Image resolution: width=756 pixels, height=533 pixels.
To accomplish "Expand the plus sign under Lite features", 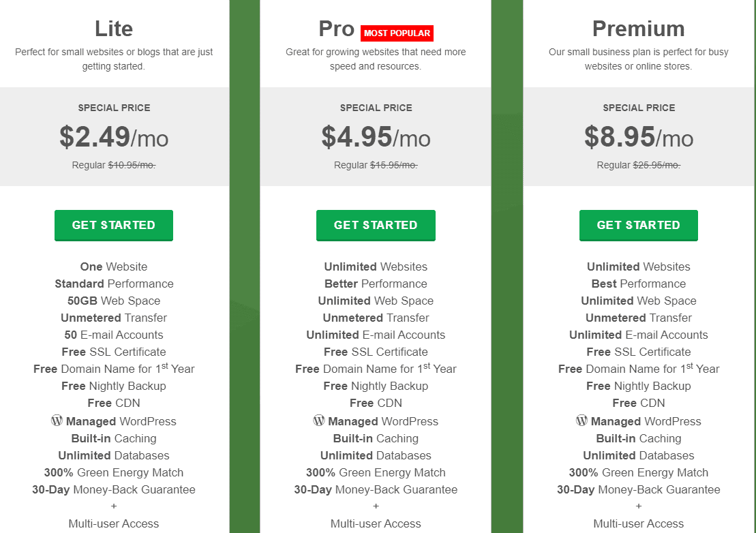I will (114, 506).
